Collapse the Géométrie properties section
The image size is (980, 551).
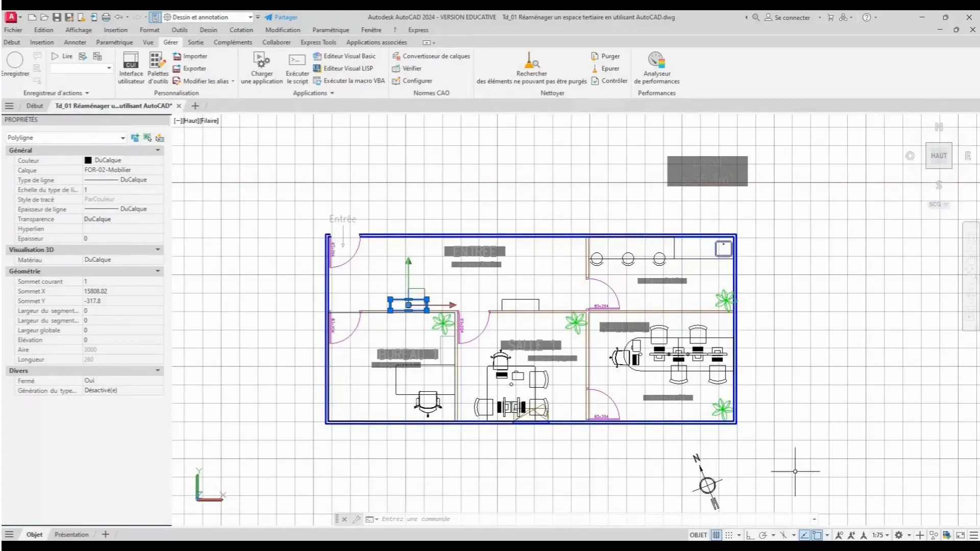point(158,271)
